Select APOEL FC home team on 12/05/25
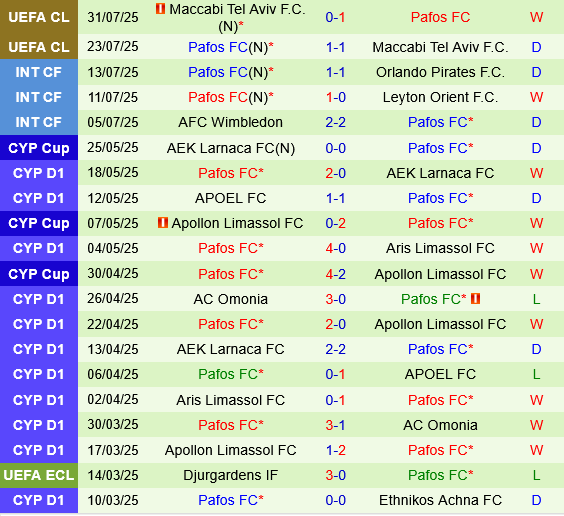This screenshot has width=564, height=516. 231,198
